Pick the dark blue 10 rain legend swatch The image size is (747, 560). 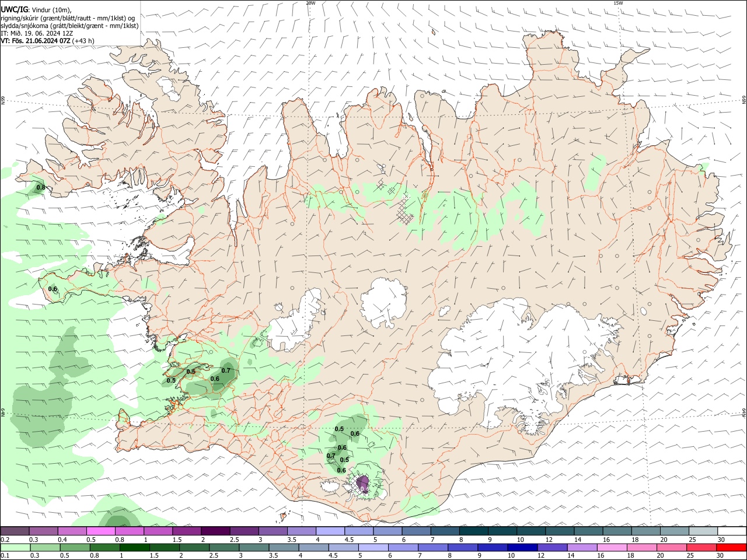point(523,547)
